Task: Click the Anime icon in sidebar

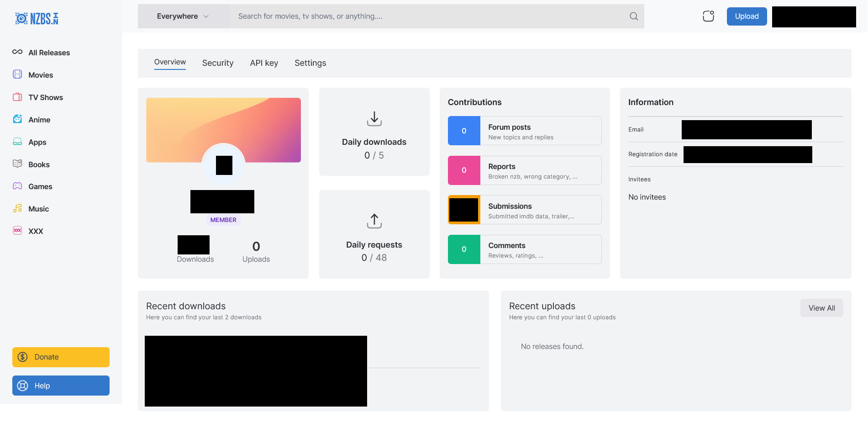Action: click(17, 119)
